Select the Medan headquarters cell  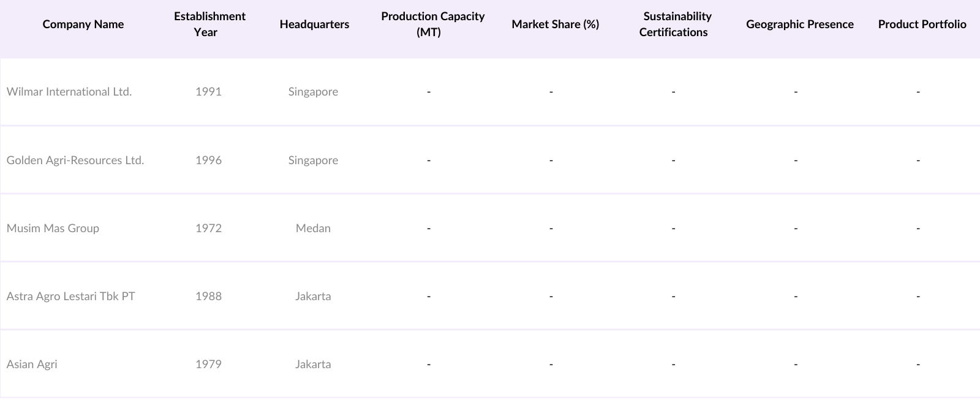click(313, 228)
